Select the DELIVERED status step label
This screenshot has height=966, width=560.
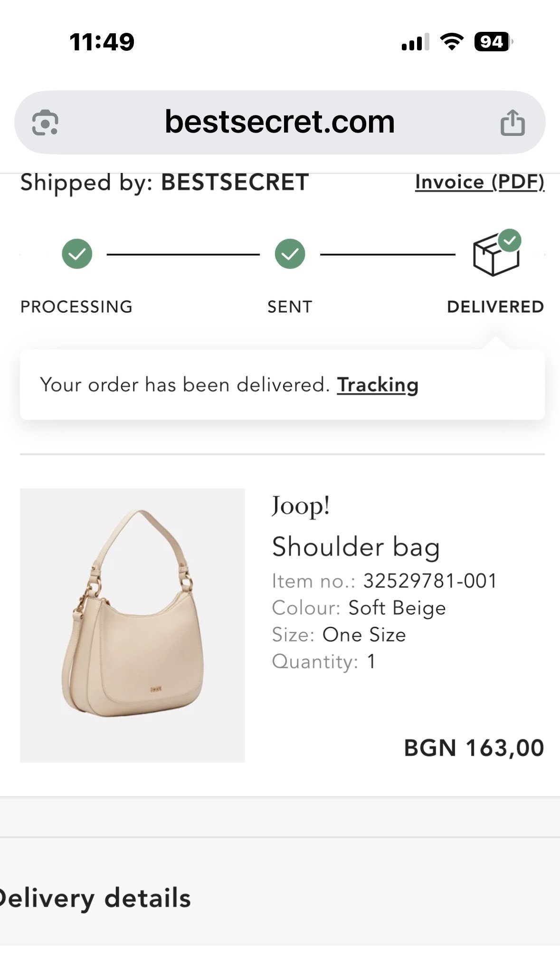click(495, 307)
